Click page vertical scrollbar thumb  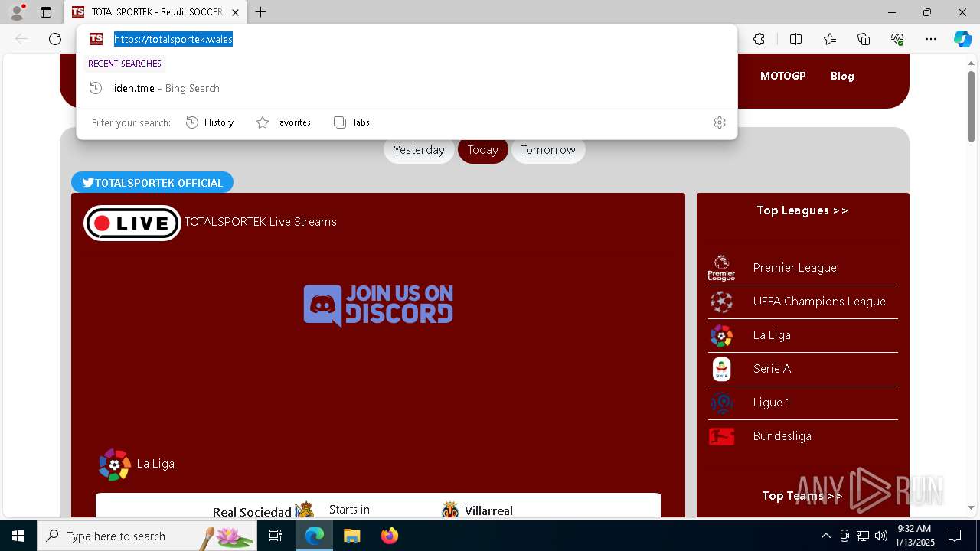click(972, 105)
